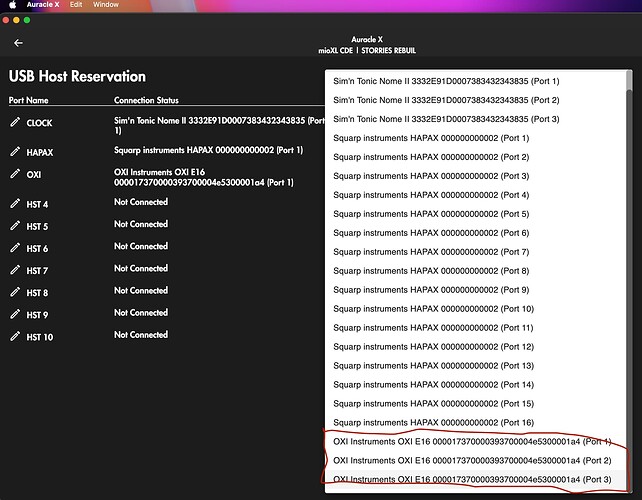
Task: Edit the HST 4 port name pencil
Action: tap(15, 203)
